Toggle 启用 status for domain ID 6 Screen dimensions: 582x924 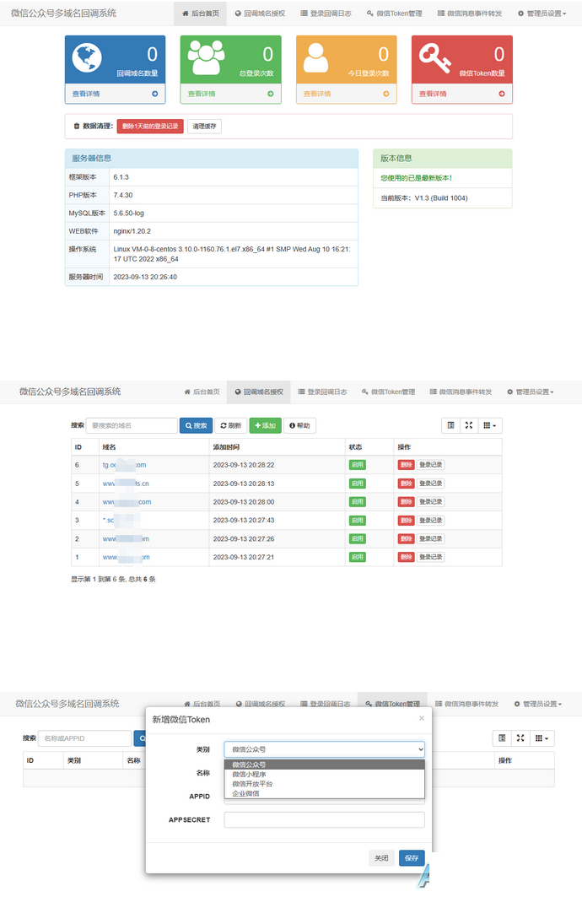357,465
